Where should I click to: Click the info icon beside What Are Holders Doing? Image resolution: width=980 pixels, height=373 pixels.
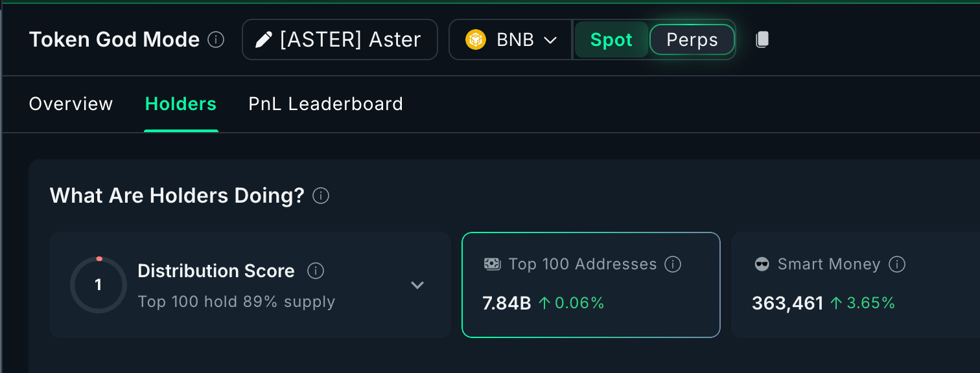(x=320, y=196)
